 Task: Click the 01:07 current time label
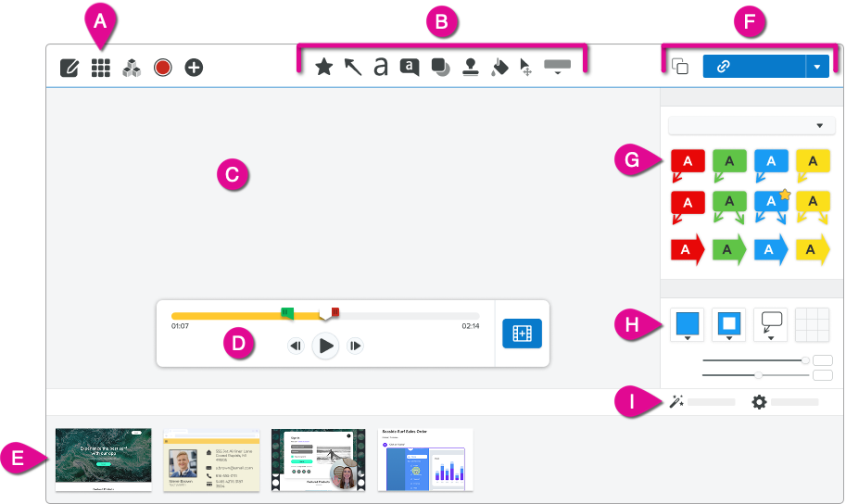180,326
